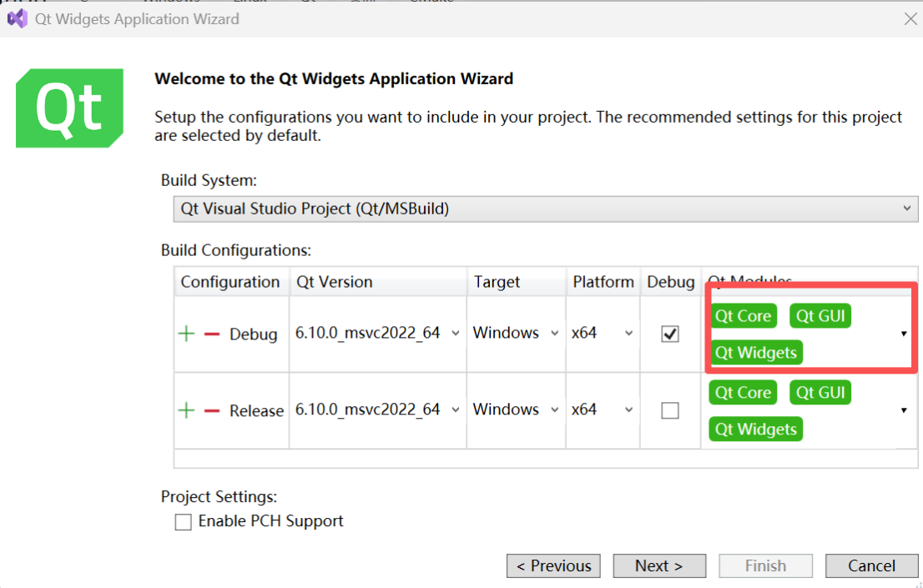Screen dimensions: 923x588
Task: Click the Previous button
Action: point(553,565)
